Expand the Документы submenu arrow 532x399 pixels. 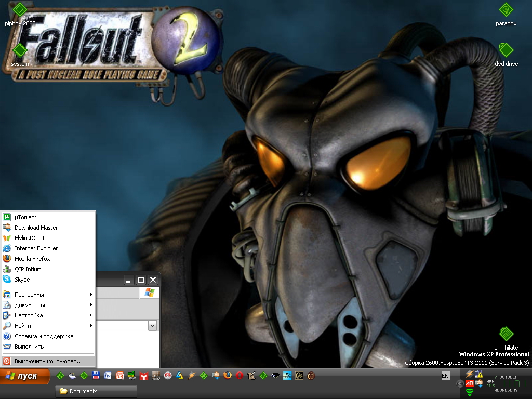[90, 304]
